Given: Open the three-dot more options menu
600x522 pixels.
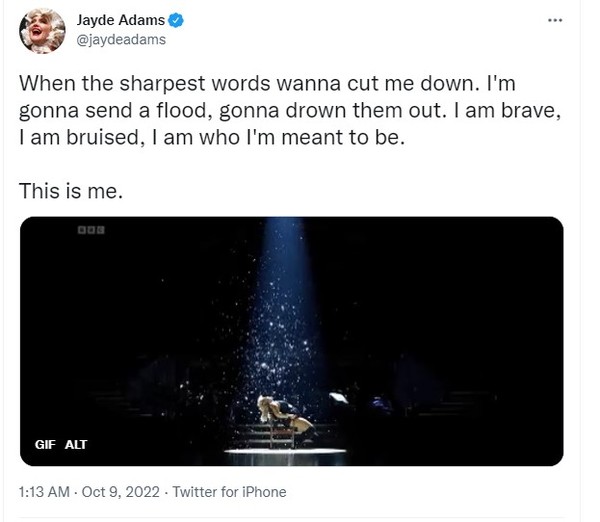Looking at the screenshot, I should click(555, 21).
